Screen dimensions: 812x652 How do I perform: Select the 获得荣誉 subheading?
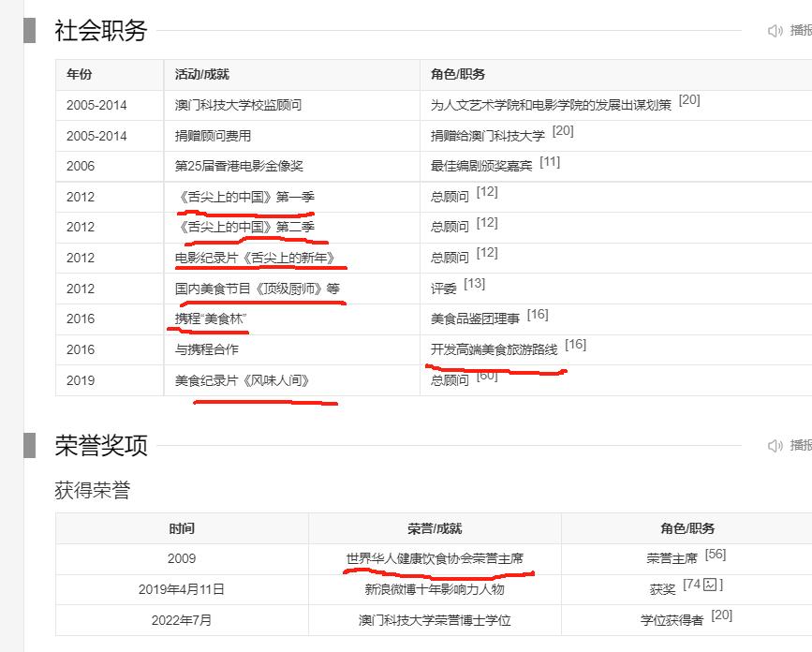pyautogui.click(x=93, y=490)
